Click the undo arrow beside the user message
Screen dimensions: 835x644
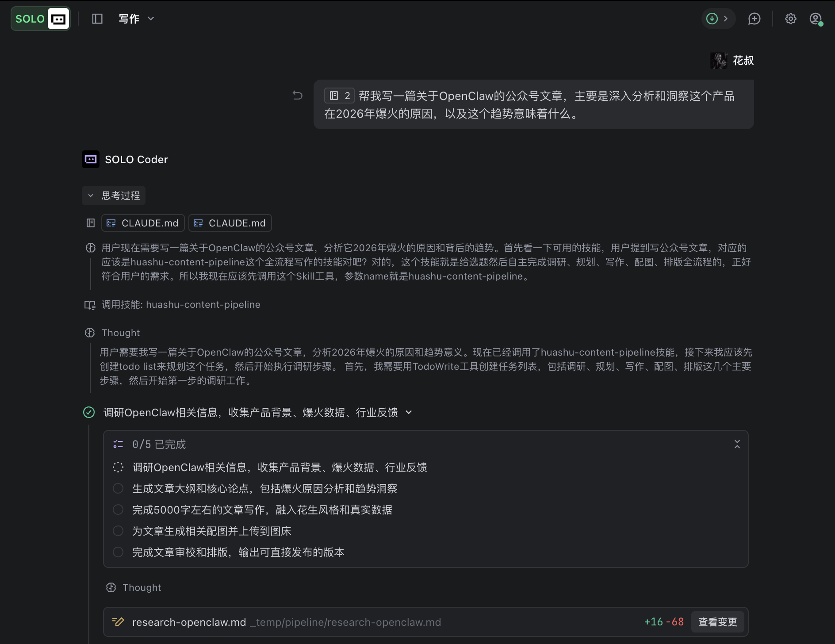[297, 96]
